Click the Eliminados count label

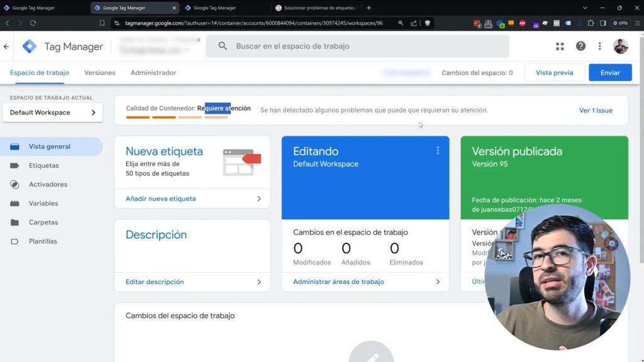tap(406, 262)
